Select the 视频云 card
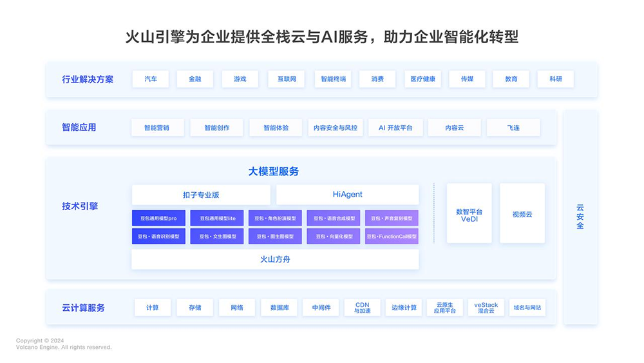 tap(522, 213)
